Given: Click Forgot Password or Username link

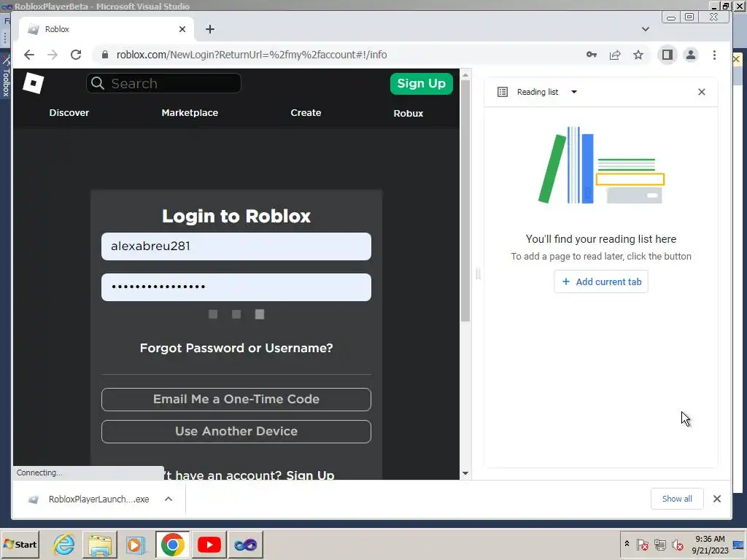Looking at the screenshot, I should (x=236, y=348).
